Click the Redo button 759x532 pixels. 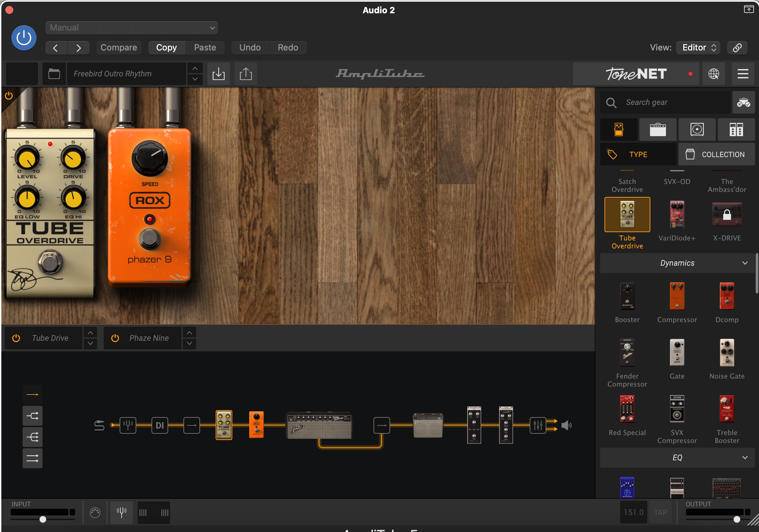pos(288,48)
